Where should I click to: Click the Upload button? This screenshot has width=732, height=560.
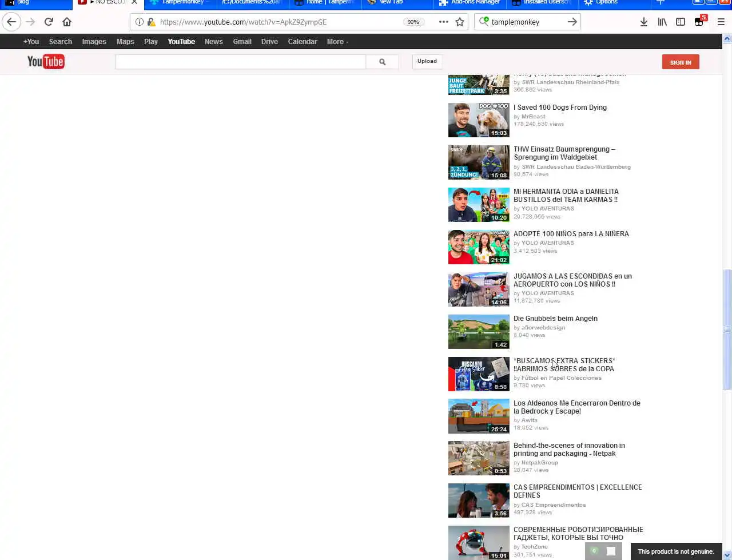(427, 61)
